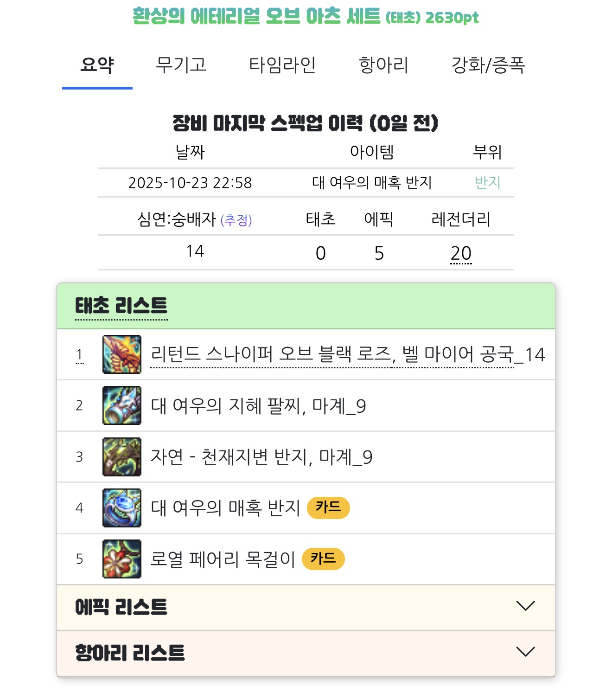Expand the 항아리 리스트 section chevron
This screenshot has width=612, height=700.
pyautogui.click(x=525, y=652)
